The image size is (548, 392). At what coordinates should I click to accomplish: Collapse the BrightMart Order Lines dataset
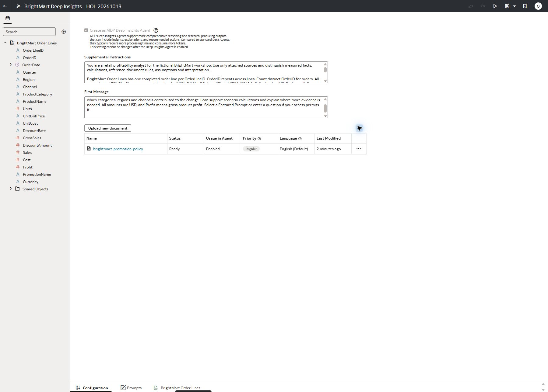[5, 43]
